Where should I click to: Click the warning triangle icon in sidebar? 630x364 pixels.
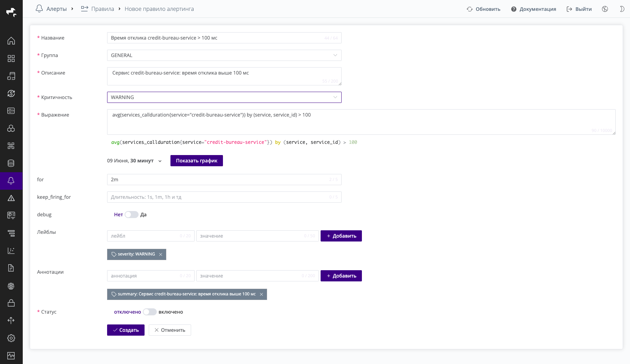[x=11, y=198]
